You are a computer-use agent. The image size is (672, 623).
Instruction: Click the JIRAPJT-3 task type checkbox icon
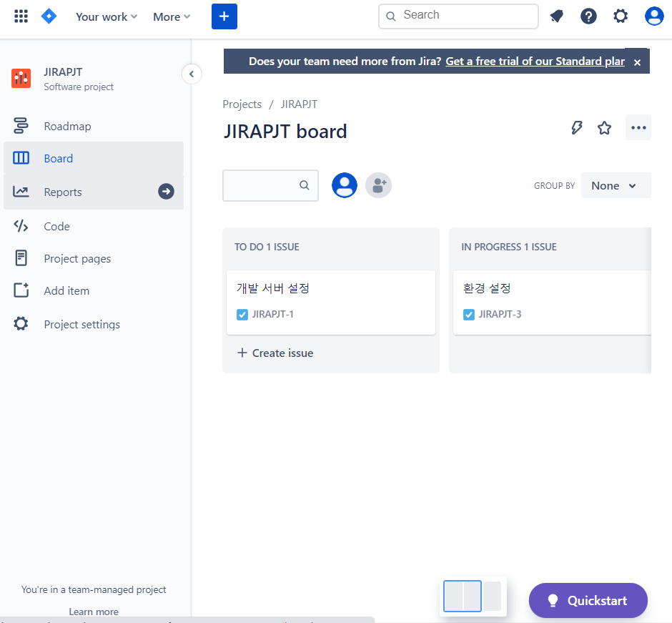(469, 315)
